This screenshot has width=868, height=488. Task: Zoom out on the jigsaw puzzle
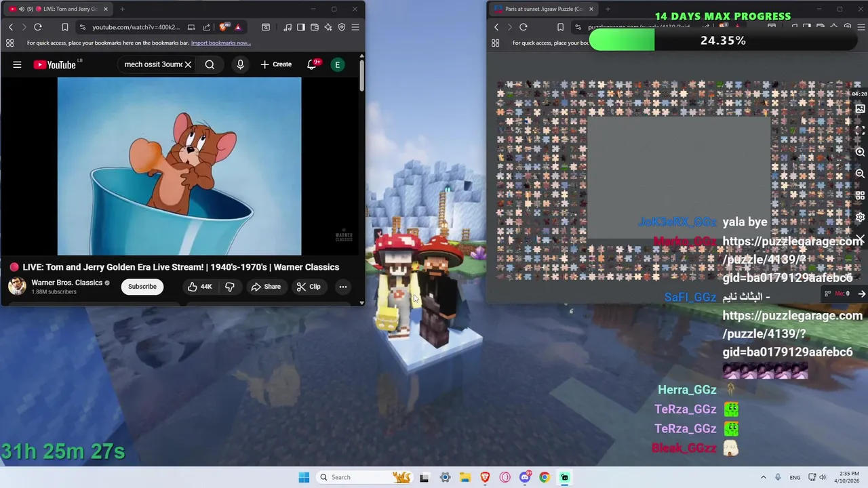860,174
